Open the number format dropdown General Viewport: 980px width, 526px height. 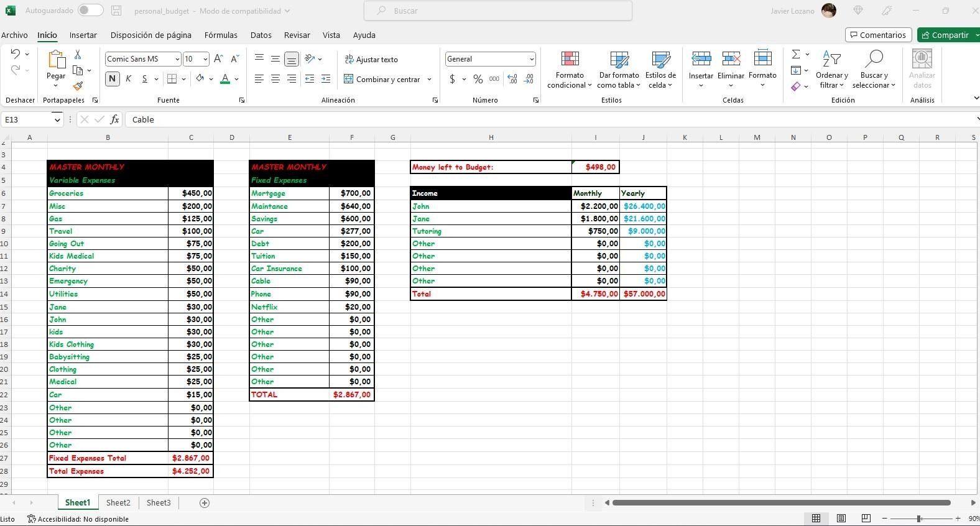(x=532, y=59)
